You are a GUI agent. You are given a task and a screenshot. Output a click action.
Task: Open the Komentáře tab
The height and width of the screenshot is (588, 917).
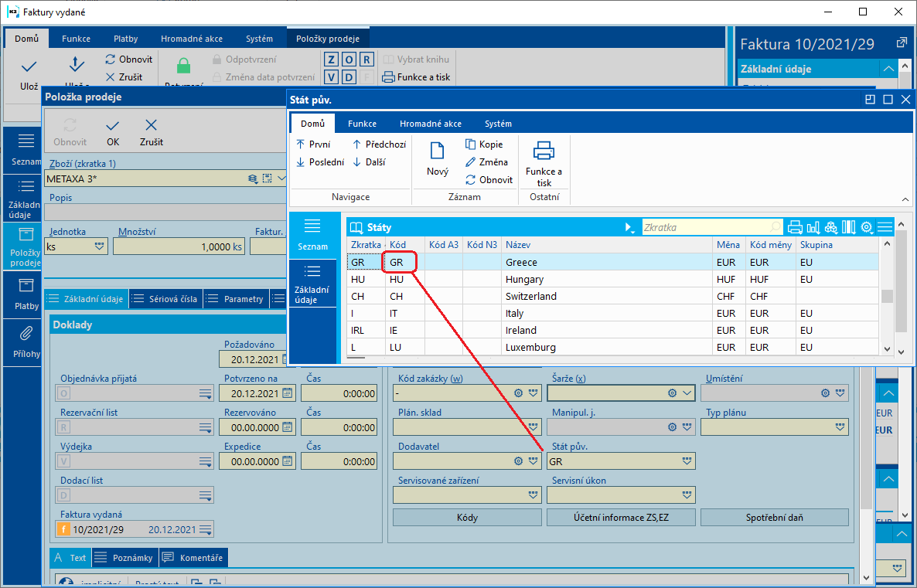click(193, 558)
